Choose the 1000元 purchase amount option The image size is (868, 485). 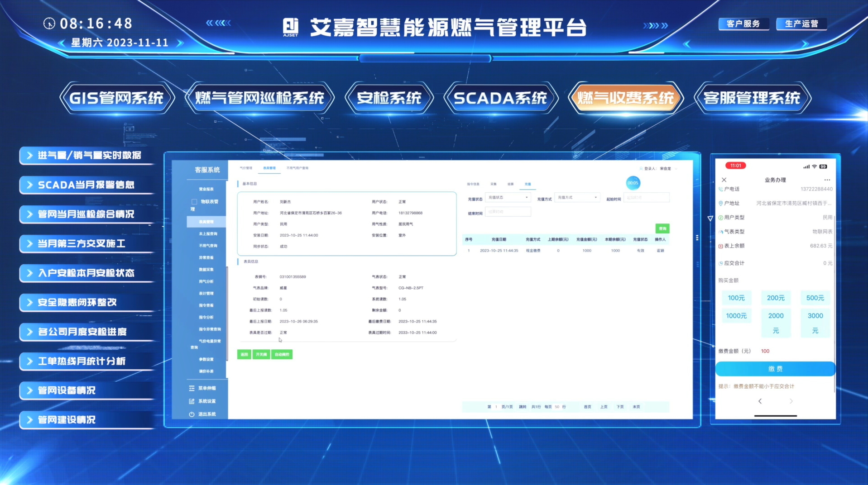point(736,316)
